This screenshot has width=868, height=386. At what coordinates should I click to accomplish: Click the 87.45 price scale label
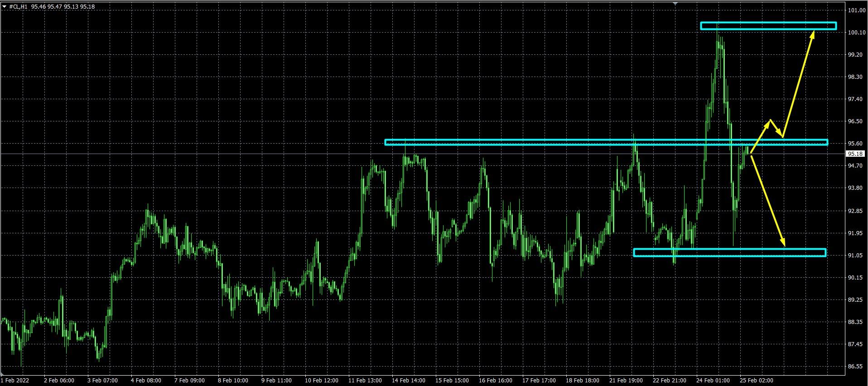[855, 344]
